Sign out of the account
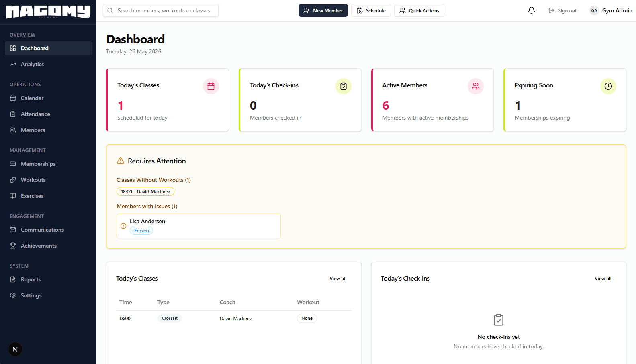Viewport: 636px width, 364px height. (562, 11)
